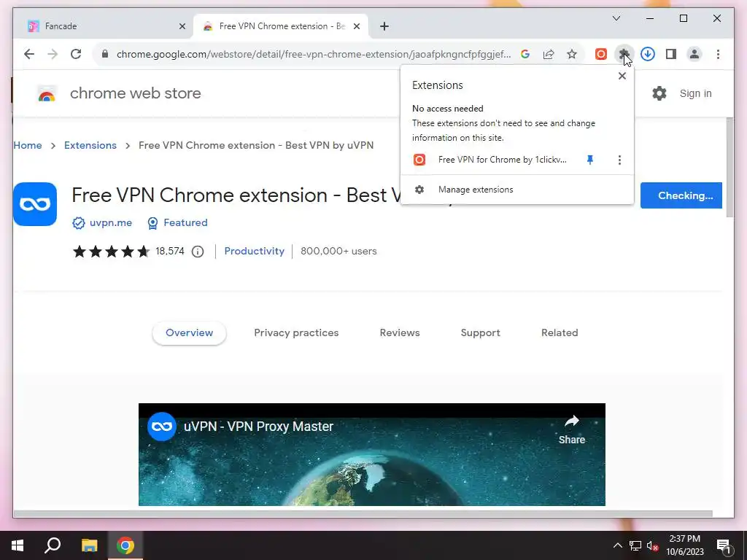Click '800,000+ users' text

click(338, 251)
